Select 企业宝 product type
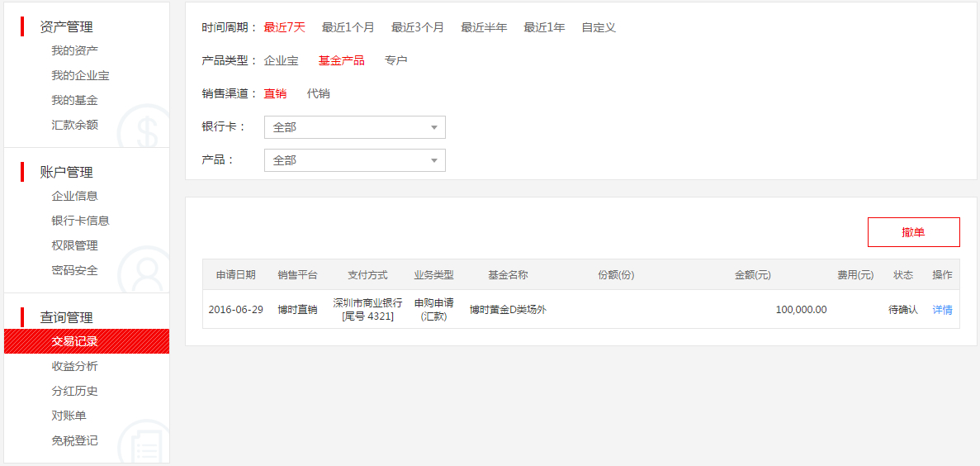The image size is (980, 466). click(x=282, y=60)
